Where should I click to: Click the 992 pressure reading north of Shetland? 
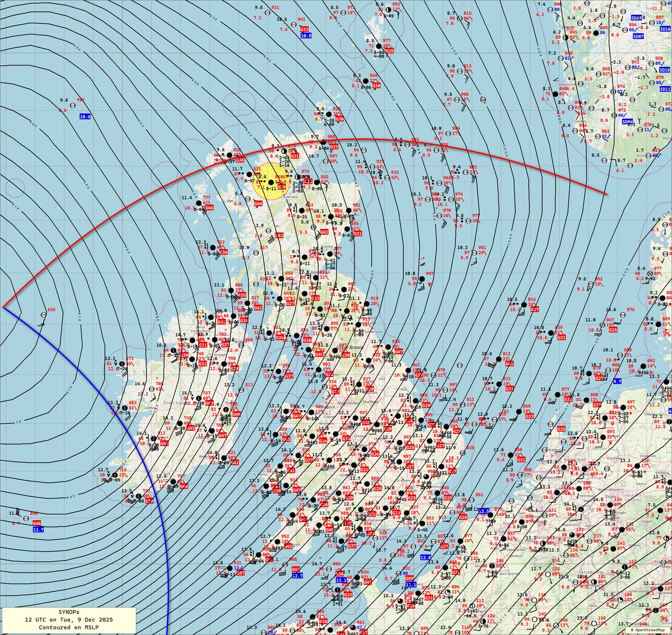click(396, 4)
